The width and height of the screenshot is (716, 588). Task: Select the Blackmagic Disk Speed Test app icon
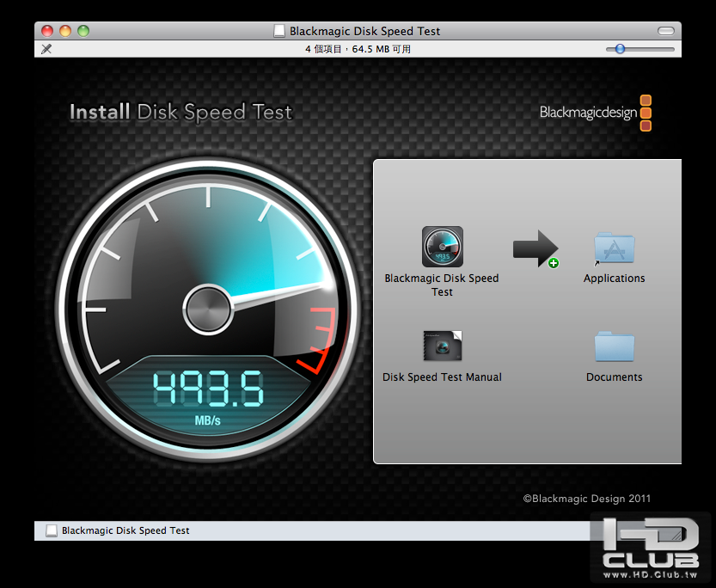443,247
